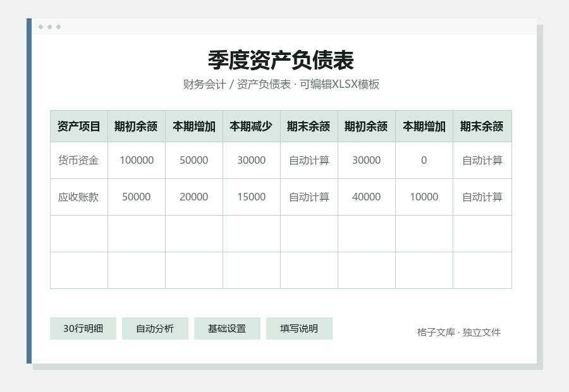
Task: Select the 货币资金 row label
Action: click(x=79, y=161)
